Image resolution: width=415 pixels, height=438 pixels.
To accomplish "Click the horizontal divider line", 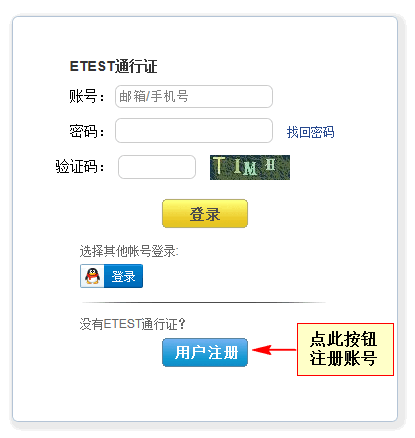I will click(x=204, y=303).
